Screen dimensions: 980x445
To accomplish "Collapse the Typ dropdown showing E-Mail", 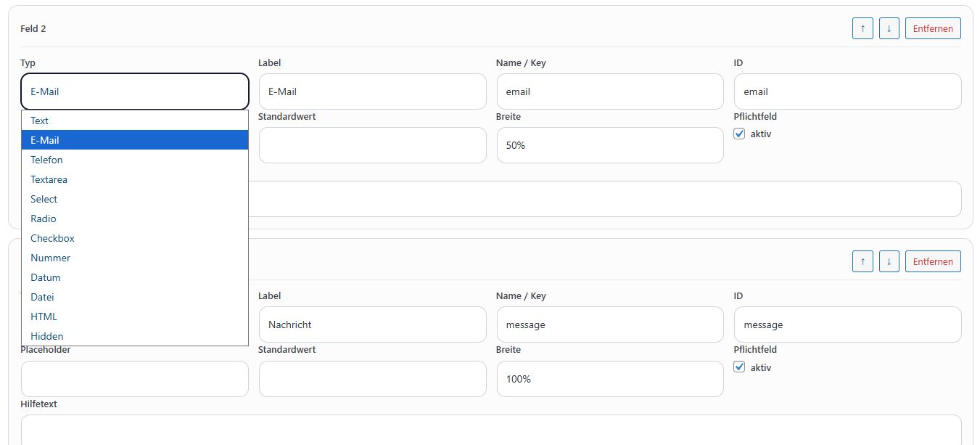I will click(x=134, y=91).
